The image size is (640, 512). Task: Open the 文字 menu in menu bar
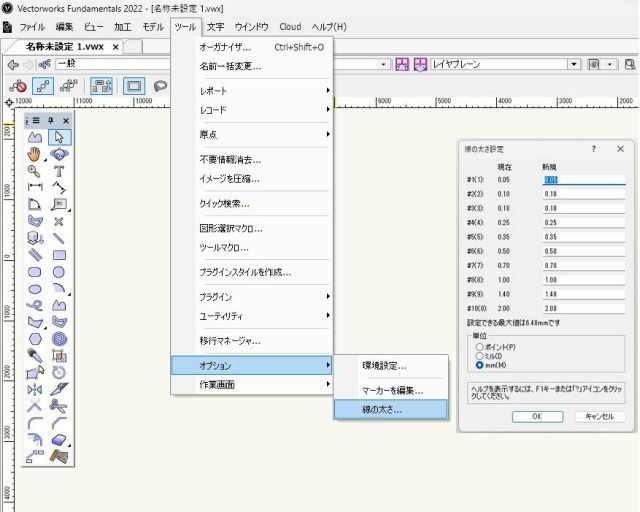(x=215, y=26)
